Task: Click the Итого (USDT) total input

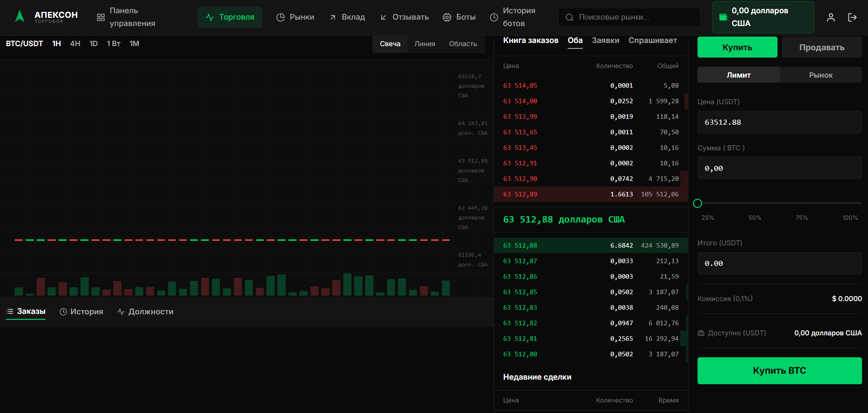Action: [780, 263]
